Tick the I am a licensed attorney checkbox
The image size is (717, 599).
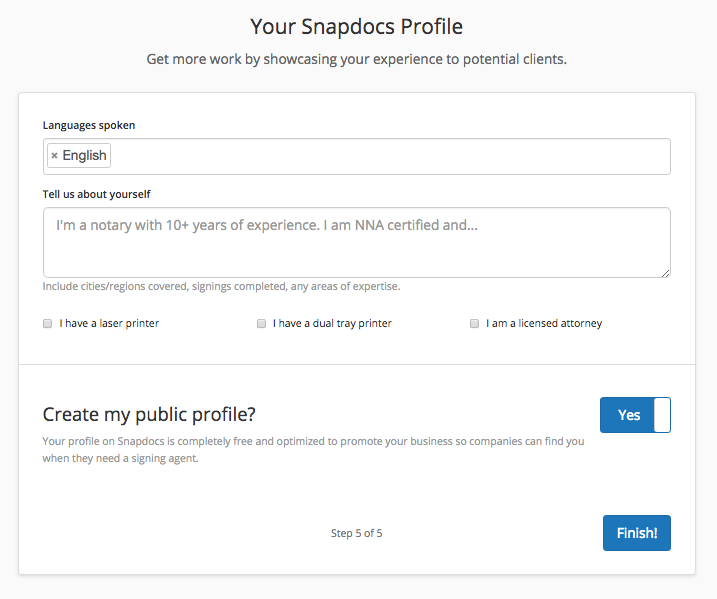point(475,324)
